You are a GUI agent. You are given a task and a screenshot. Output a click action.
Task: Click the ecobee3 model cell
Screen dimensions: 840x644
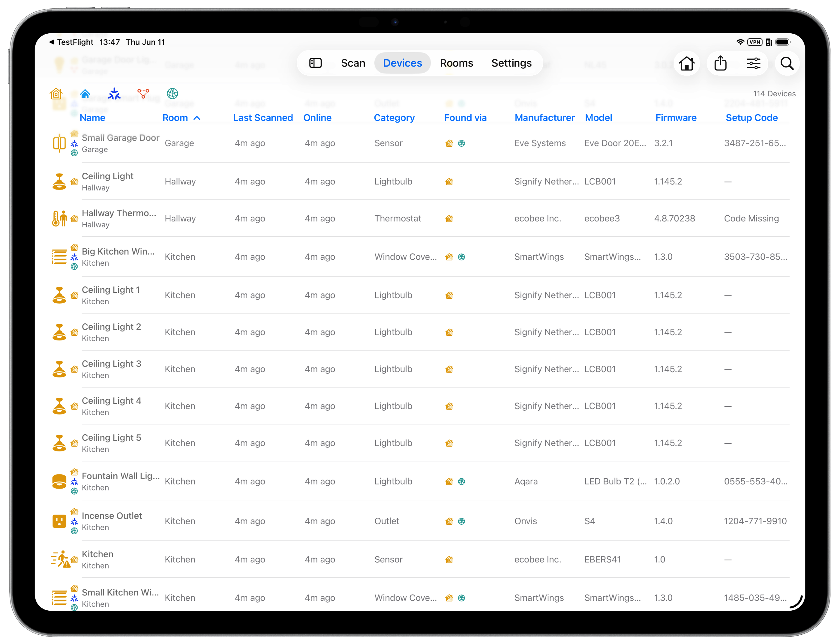[x=601, y=218]
